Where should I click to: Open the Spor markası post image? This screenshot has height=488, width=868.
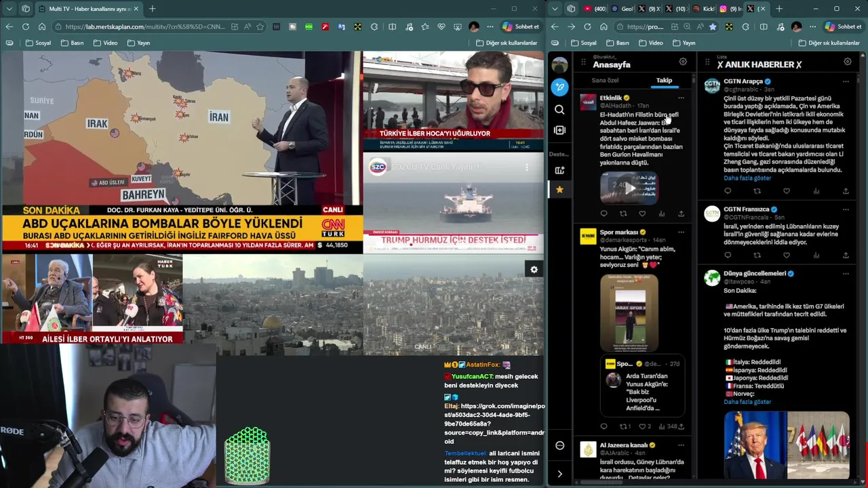(629, 312)
